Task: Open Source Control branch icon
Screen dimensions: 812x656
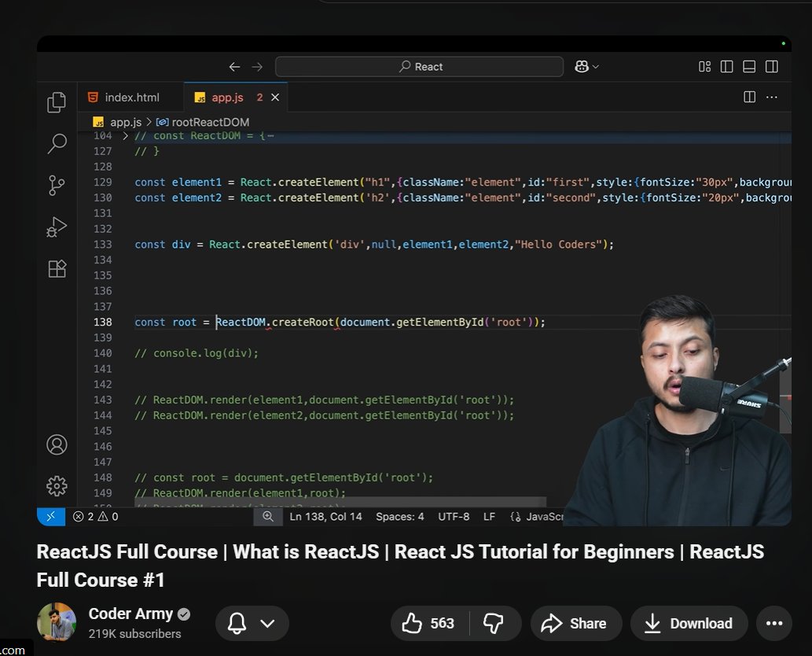Action: [x=57, y=185]
